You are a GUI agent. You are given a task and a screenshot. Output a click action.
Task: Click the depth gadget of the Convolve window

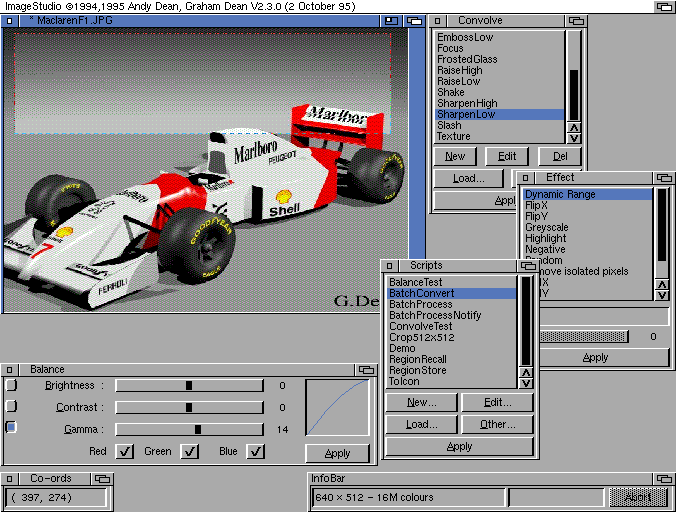(x=576, y=21)
